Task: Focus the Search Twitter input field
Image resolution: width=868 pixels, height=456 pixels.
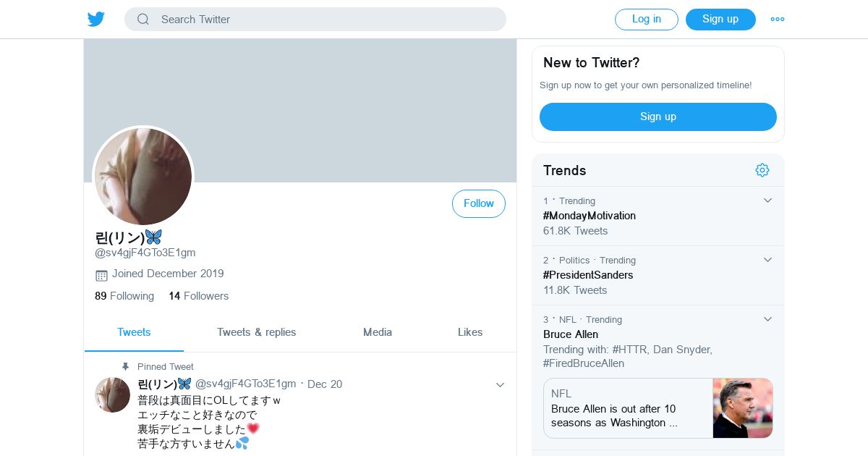Action: click(325, 20)
